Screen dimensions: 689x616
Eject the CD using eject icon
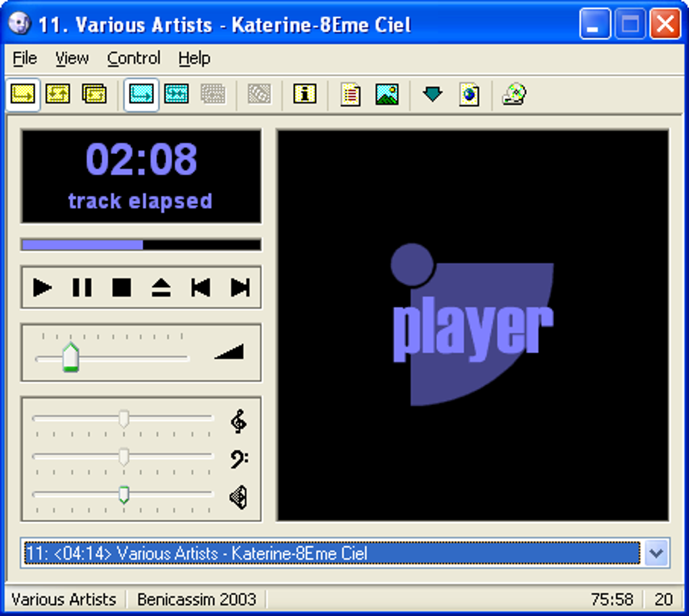[x=161, y=288]
